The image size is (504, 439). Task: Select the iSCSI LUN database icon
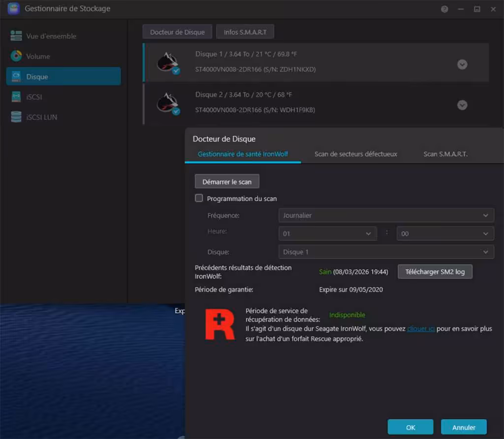pyautogui.click(x=16, y=117)
